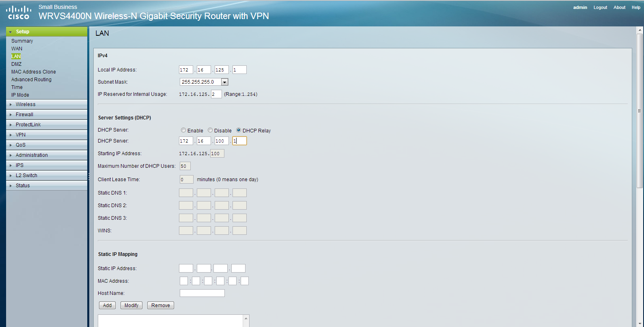Click Local IP Address first octet field
This screenshot has height=327, width=644.
point(186,70)
